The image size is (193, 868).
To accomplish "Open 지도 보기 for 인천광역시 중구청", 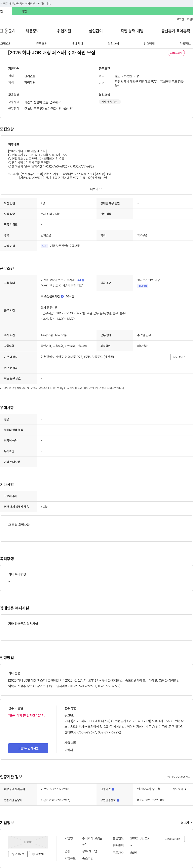I will 180,789.
